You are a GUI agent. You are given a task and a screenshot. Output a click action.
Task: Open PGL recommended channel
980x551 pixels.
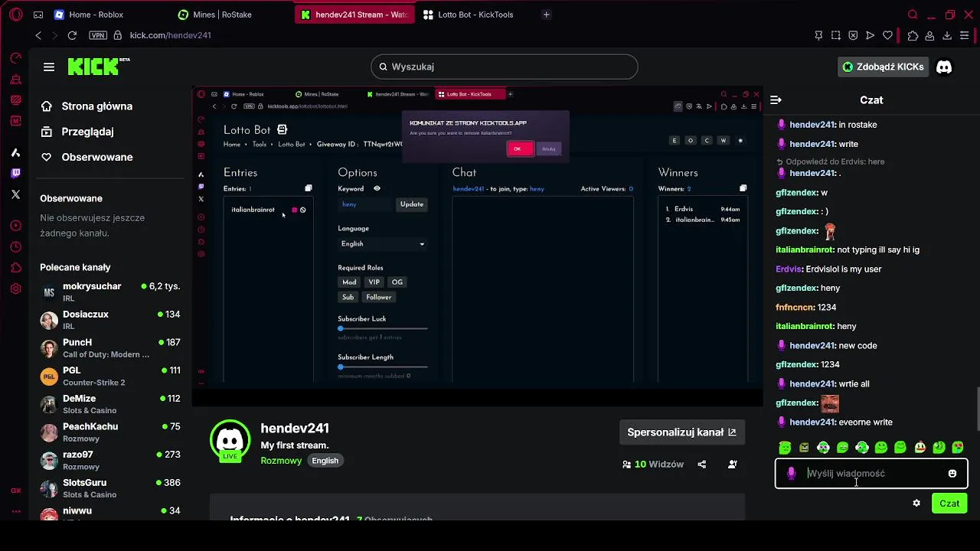pyautogui.click(x=110, y=376)
